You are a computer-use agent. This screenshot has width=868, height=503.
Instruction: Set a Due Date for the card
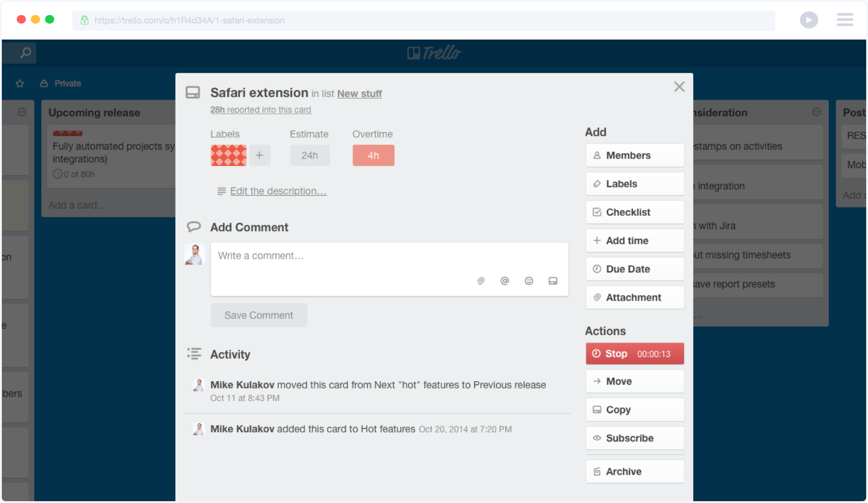pos(635,269)
